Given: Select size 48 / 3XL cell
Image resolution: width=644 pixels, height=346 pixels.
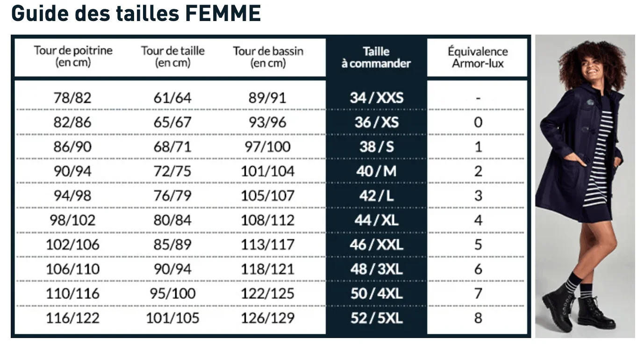Looking at the screenshot, I should point(376,269).
